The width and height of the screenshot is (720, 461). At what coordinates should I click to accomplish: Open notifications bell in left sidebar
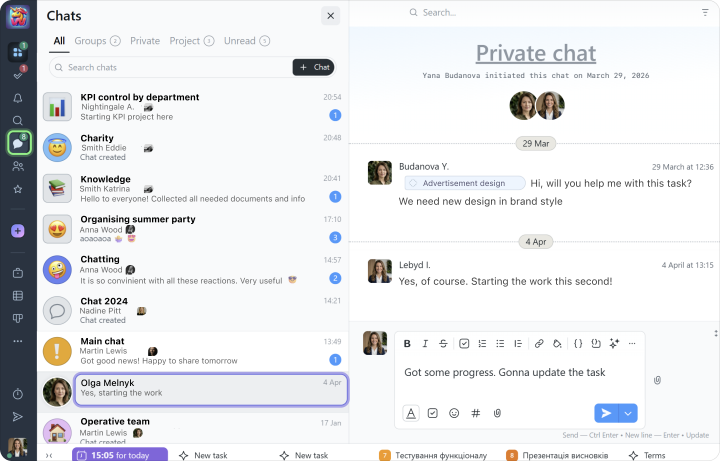point(17,98)
